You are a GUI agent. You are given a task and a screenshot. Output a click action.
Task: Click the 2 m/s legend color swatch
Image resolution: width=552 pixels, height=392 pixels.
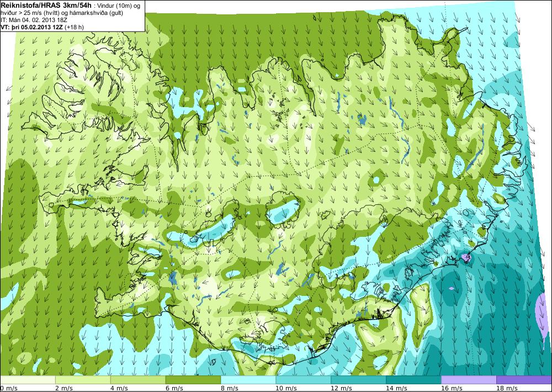tap(83, 380)
